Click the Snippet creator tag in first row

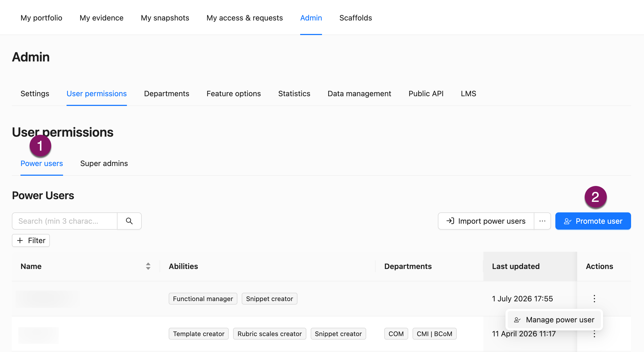(x=269, y=299)
